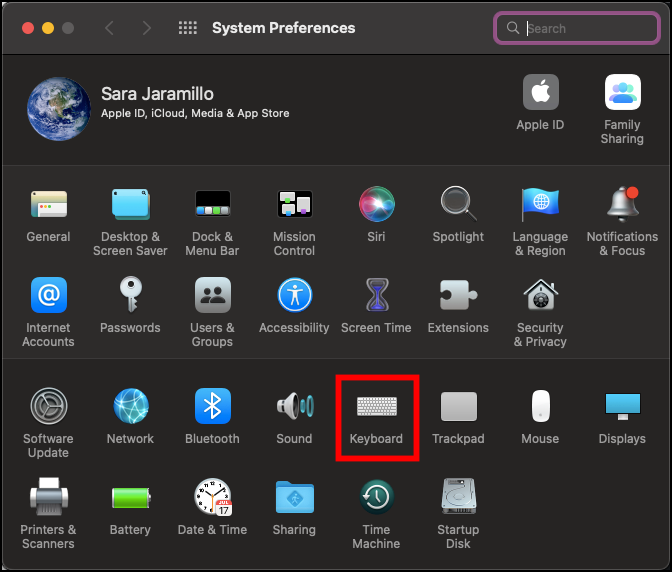The image size is (672, 572).
Task: Open Dock & Menu Bar preferences
Action: coord(212,205)
